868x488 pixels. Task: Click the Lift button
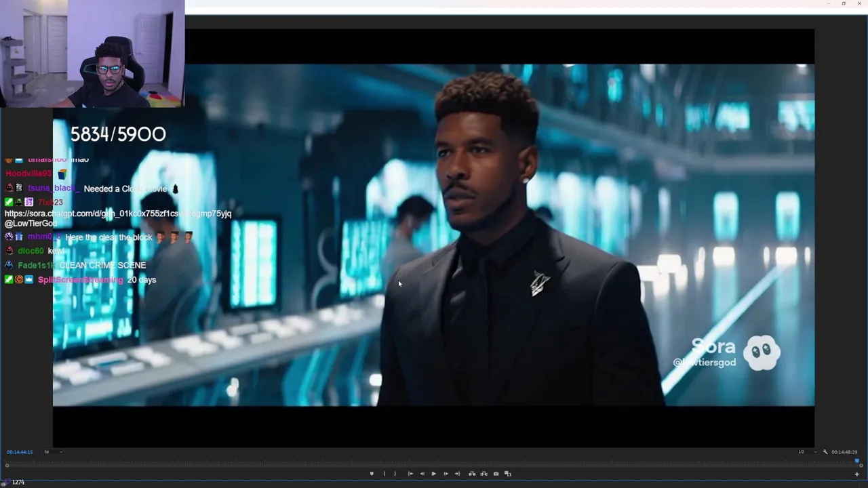pos(472,474)
